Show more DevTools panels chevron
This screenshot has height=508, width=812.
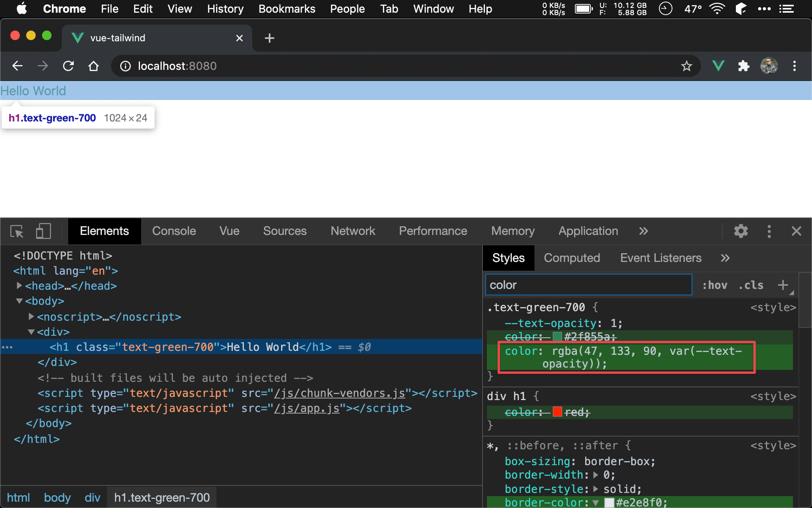click(x=643, y=231)
